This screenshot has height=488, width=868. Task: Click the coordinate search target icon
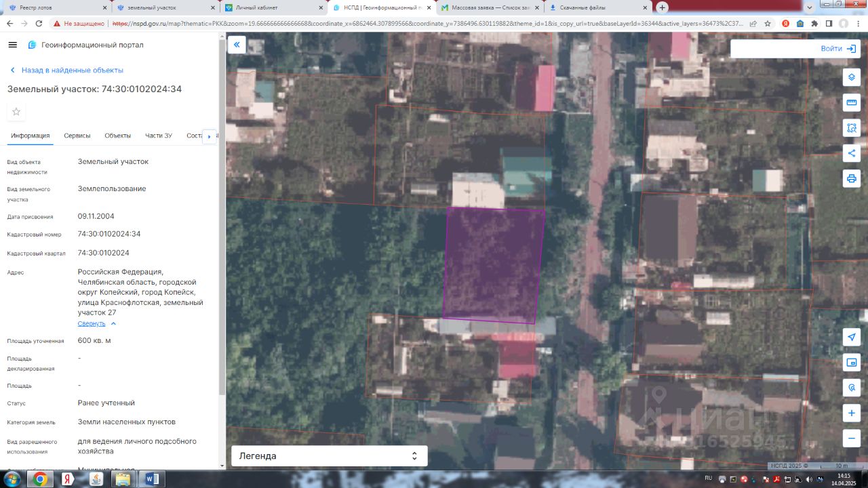pos(852,388)
